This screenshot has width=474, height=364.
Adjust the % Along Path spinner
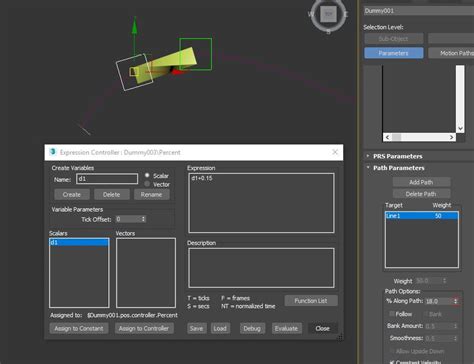455,301
